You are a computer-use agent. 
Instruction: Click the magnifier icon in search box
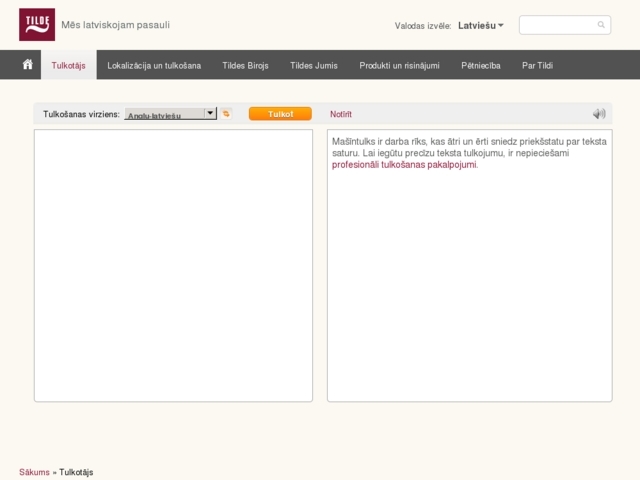[601, 25]
